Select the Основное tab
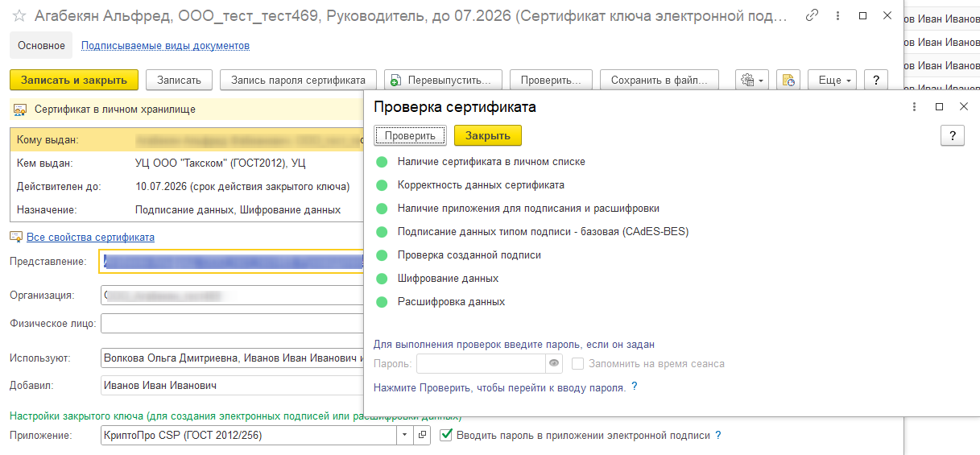 tap(41, 46)
